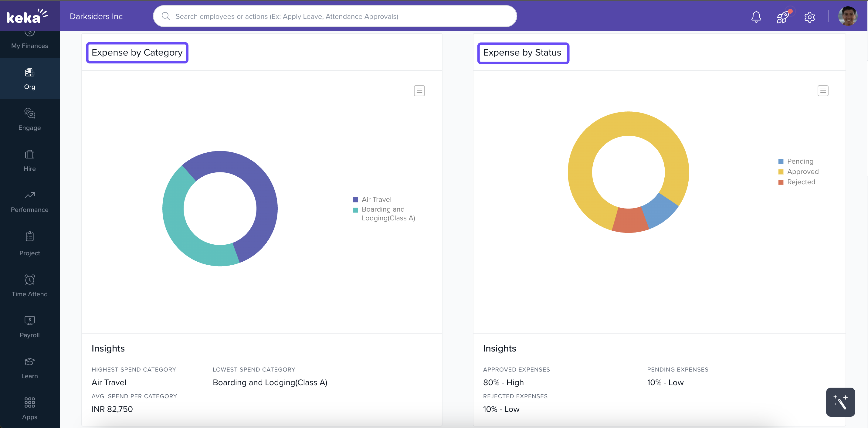Select Org in the sidebar

click(30, 78)
